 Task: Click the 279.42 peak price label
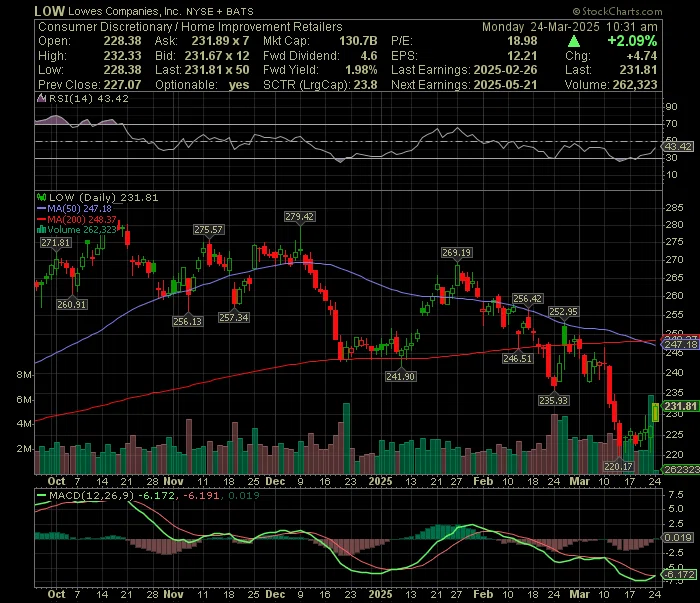(x=300, y=216)
